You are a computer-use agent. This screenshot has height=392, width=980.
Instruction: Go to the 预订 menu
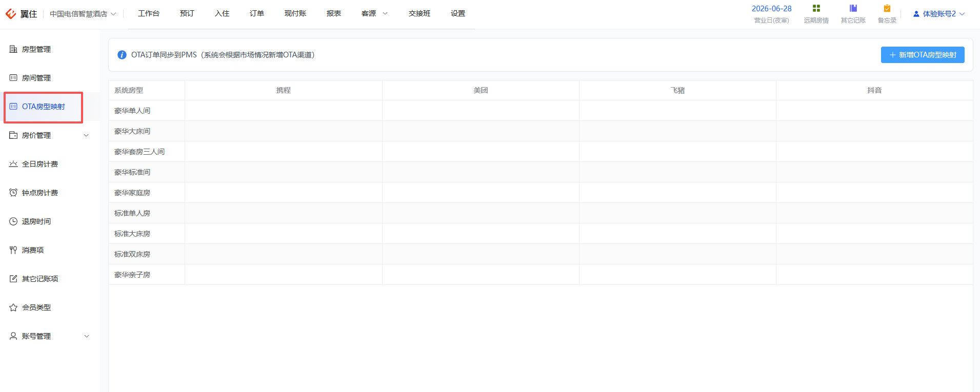187,13
